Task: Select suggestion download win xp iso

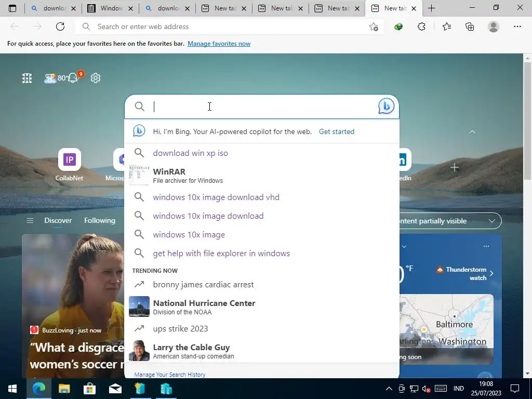Action: tap(262, 153)
